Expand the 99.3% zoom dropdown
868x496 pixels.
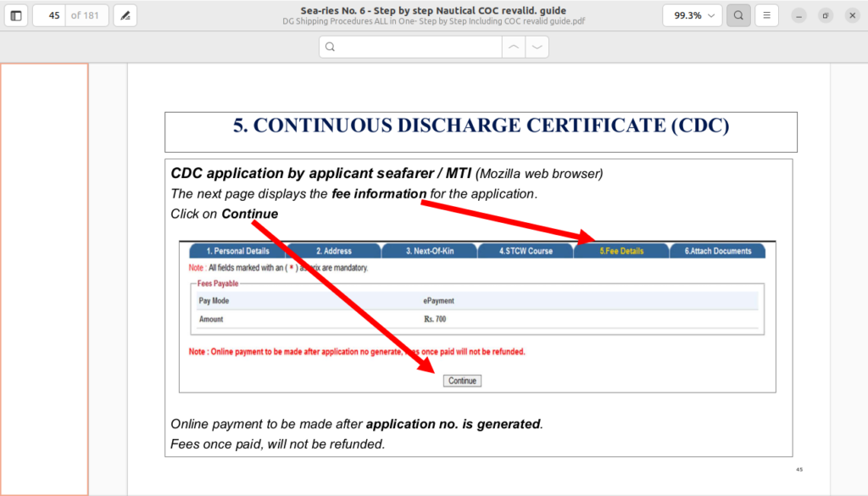[692, 15]
